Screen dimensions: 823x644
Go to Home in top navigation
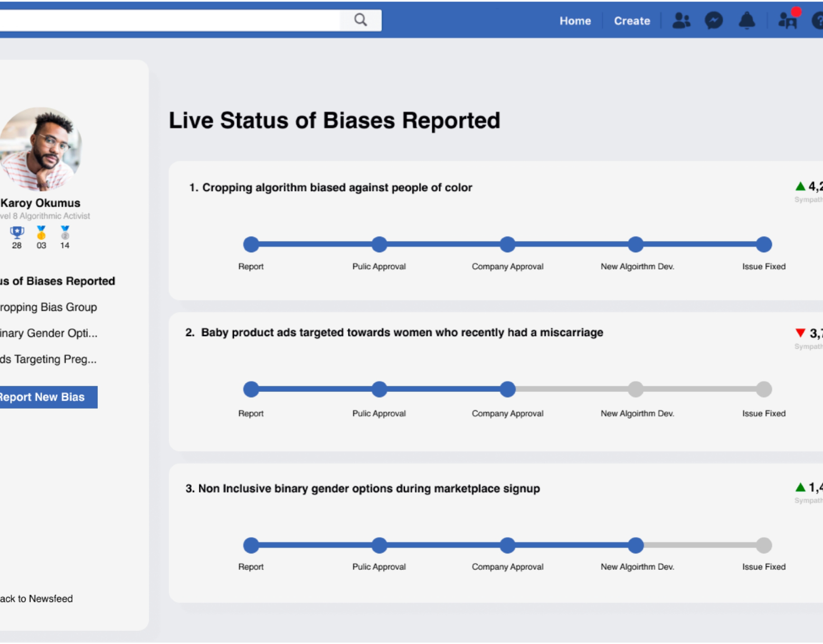(x=575, y=21)
